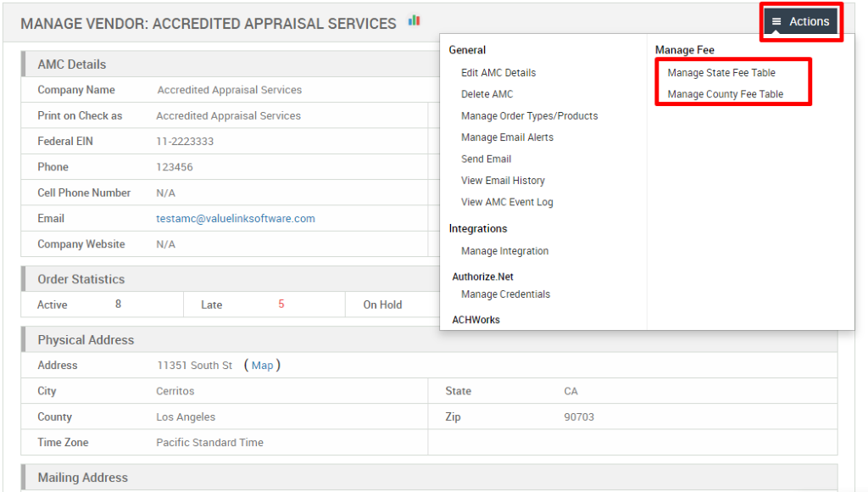This screenshot has height=492, width=868.
Task: Select the Federal EIN value 11-2223333
Action: click(185, 142)
